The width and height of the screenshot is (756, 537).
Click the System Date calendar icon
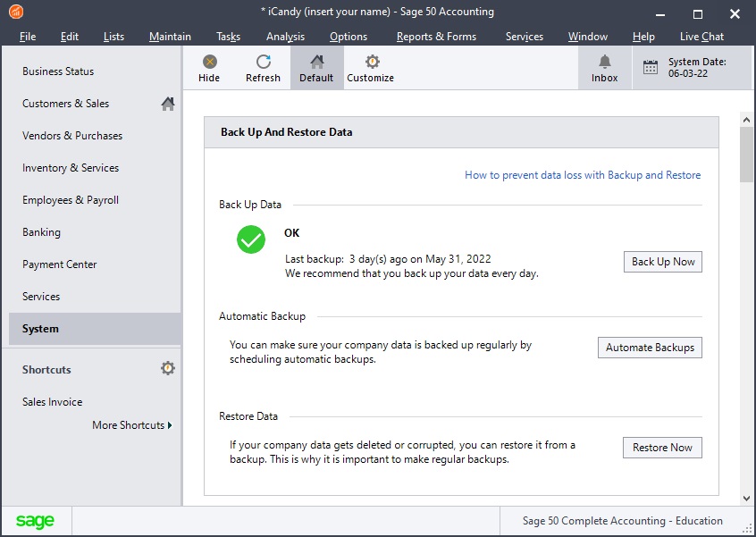click(651, 68)
